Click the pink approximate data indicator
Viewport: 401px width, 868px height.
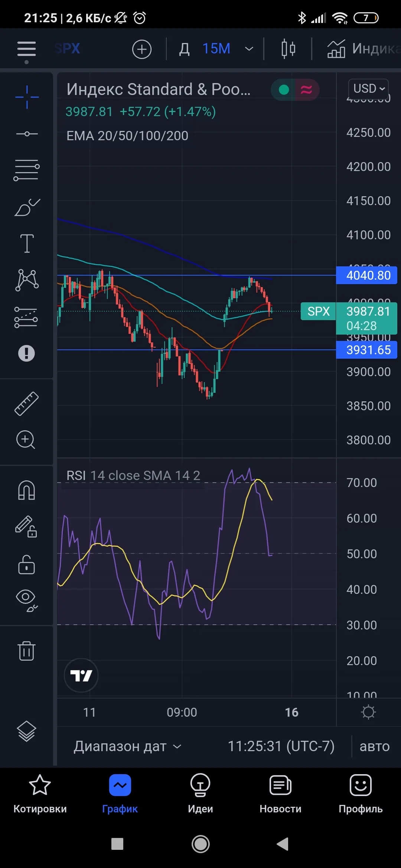[306, 90]
